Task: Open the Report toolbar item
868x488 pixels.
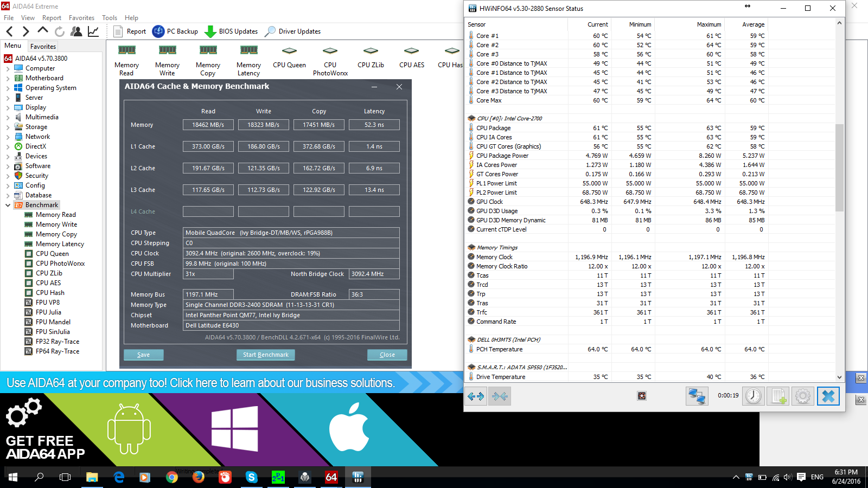Action: pyautogui.click(x=130, y=31)
